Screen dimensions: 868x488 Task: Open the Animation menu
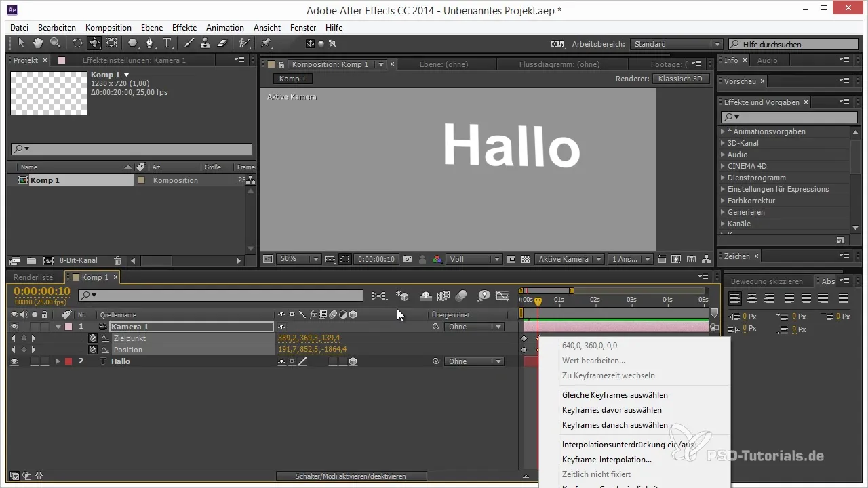pyautogui.click(x=225, y=28)
